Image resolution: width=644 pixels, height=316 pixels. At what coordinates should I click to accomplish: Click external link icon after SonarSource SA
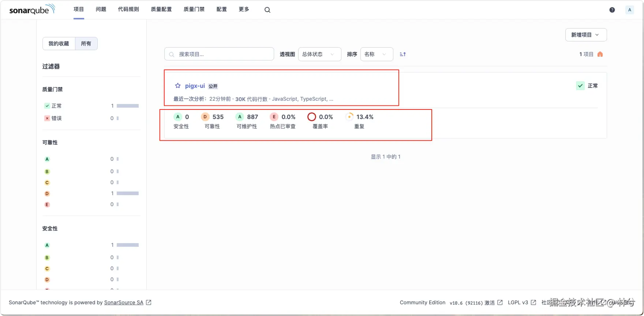click(x=149, y=302)
